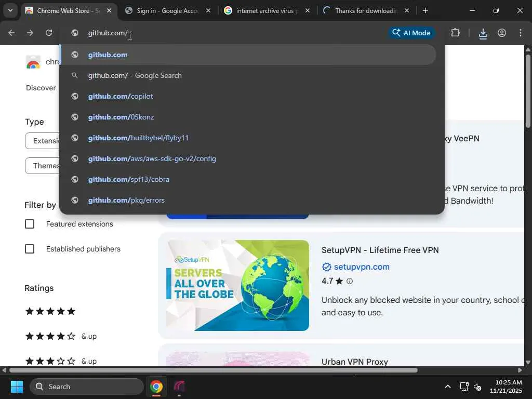Image resolution: width=532 pixels, height=399 pixels.
Task: Activate AI Mode in the address bar
Action: (411, 33)
